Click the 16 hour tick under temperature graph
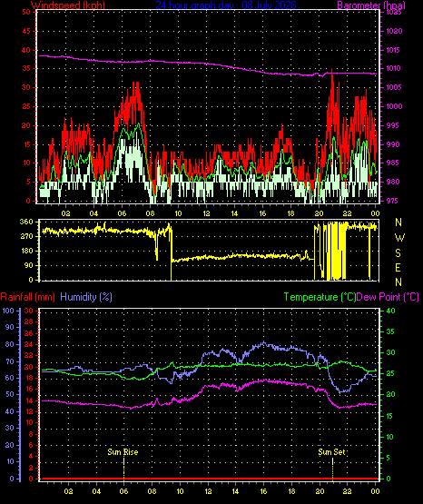The image size is (423, 504). click(263, 491)
